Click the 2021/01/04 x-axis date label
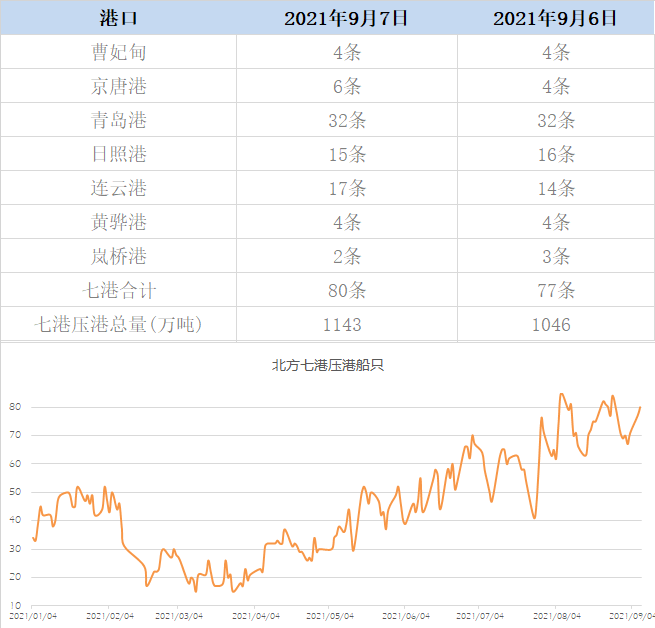This screenshot has height=628, width=655. click(x=33, y=616)
